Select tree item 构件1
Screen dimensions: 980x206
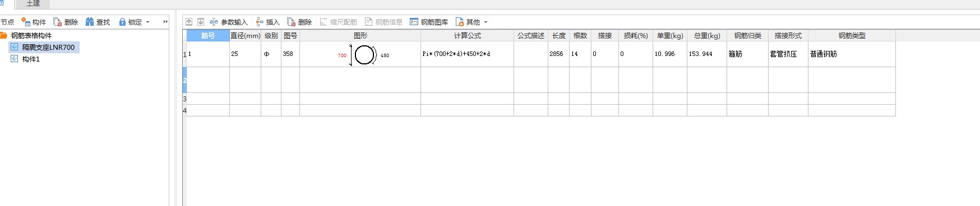(31, 59)
